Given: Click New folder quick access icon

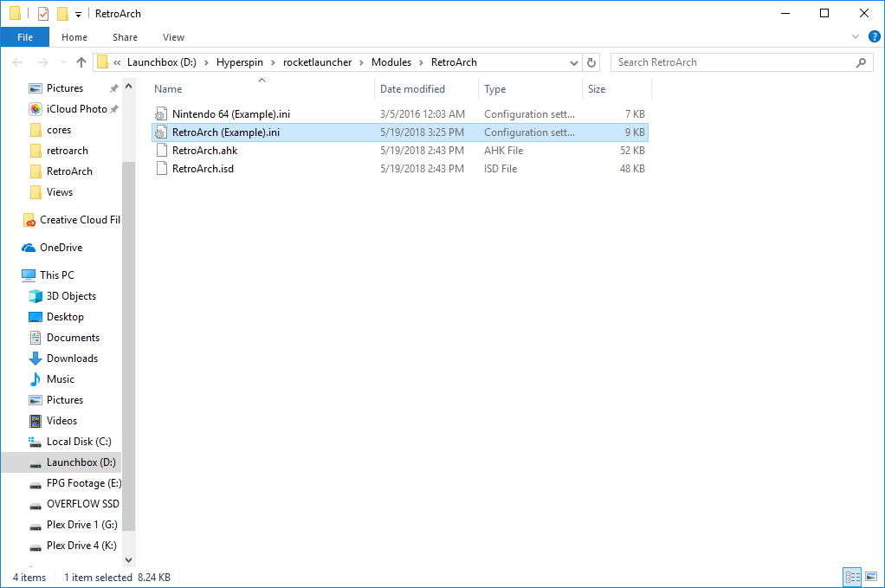Looking at the screenshot, I should tap(62, 14).
